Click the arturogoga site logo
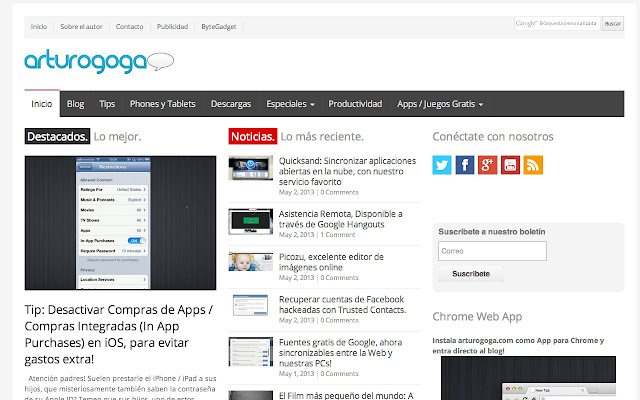Image resolution: width=640 pixels, height=400 pixels. coord(99,62)
